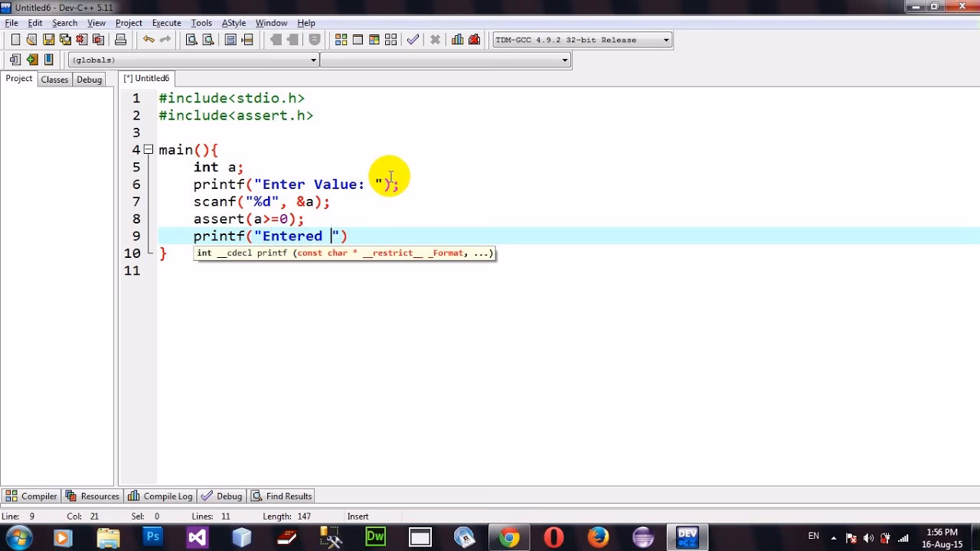Image resolution: width=980 pixels, height=551 pixels.
Task: Click the Toggle bookmark blue icon
Action: [48, 60]
